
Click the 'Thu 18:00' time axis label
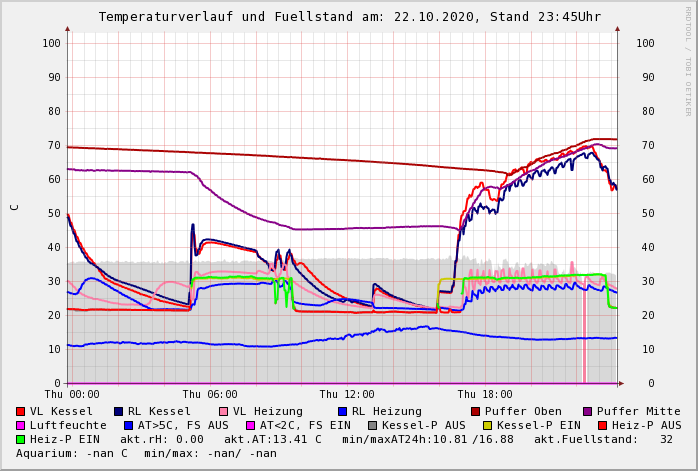pyautogui.click(x=484, y=395)
